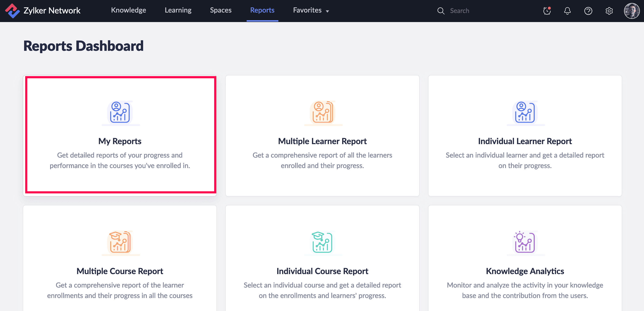Go to the Learning tab
The width and height of the screenshot is (644, 311).
(x=178, y=10)
